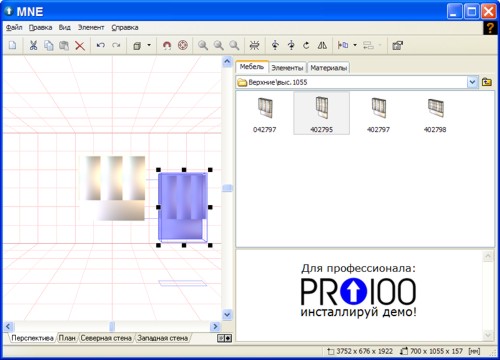Click the red Delete X icon
Screen dimensions: 500x360
click(x=80, y=45)
